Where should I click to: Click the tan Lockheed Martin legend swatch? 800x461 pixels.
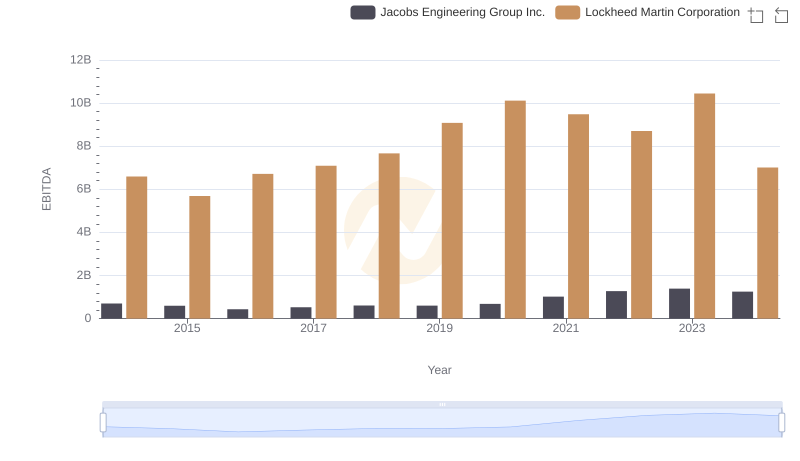tap(567, 12)
